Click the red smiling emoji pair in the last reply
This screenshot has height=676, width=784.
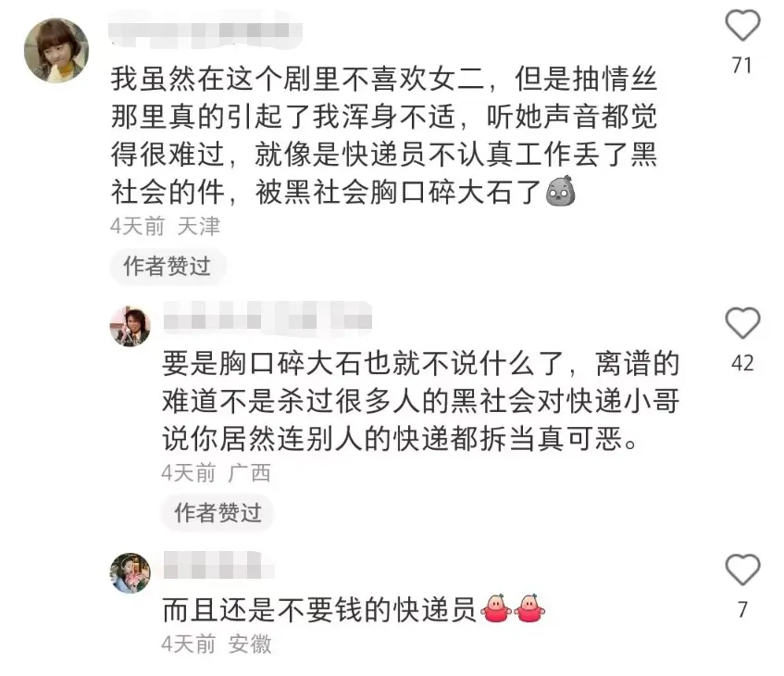pos(513,608)
